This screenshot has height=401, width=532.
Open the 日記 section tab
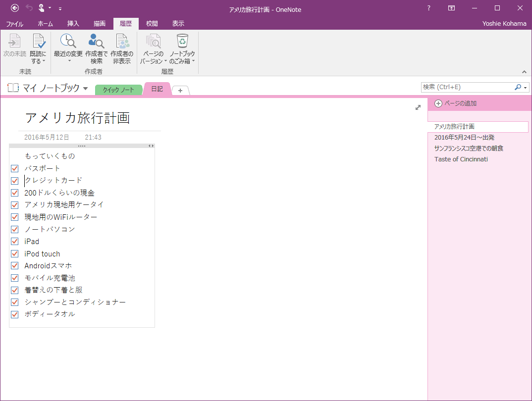point(157,89)
